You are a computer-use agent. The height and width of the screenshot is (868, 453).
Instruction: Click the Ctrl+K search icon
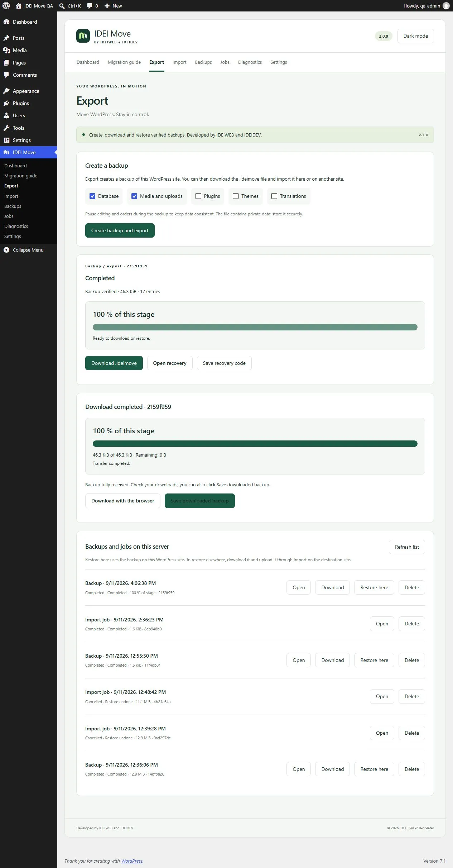(x=62, y=6)
